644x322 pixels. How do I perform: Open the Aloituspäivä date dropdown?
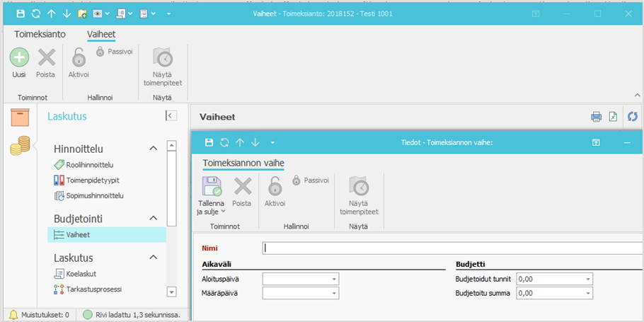333,280
